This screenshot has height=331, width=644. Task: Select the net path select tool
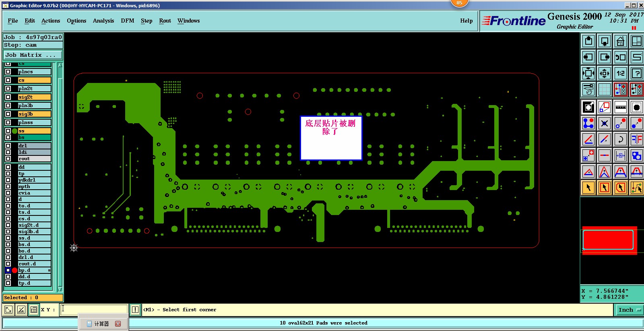637,188
